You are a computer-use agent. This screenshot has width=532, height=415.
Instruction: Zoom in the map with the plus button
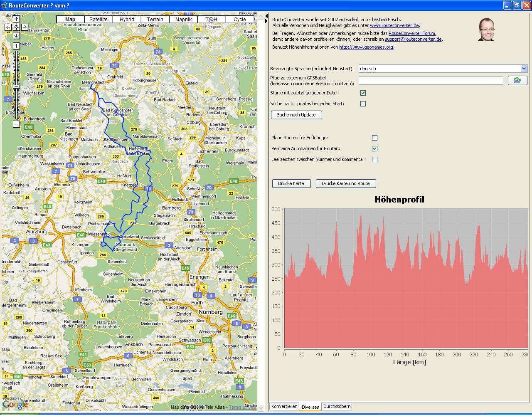pyautogui.click(x=16, y=46)
